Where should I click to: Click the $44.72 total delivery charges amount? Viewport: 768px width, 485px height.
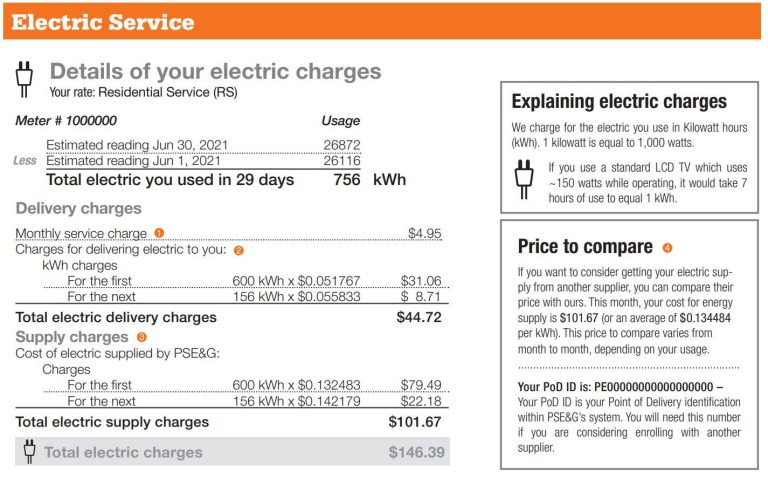coord(419,317)
